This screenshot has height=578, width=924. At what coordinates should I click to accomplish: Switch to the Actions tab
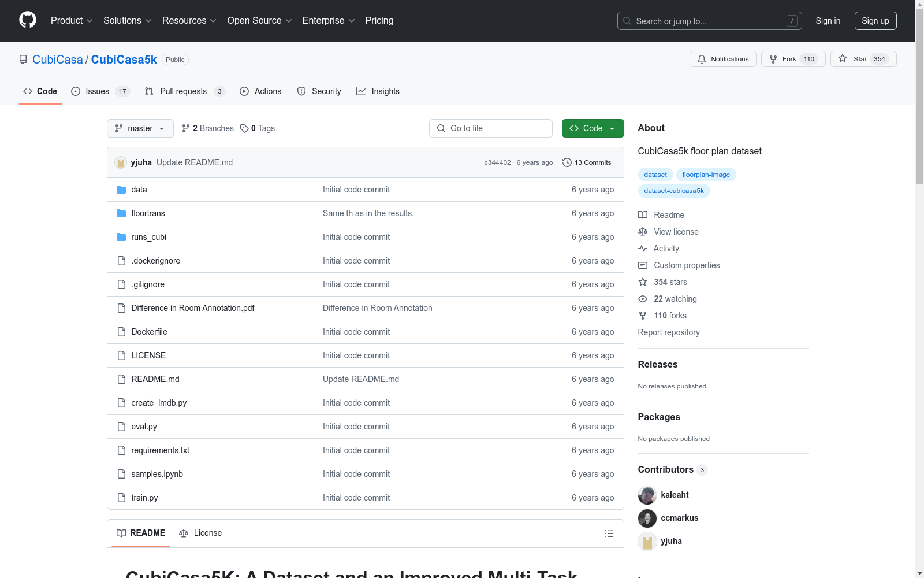(260, 91)
